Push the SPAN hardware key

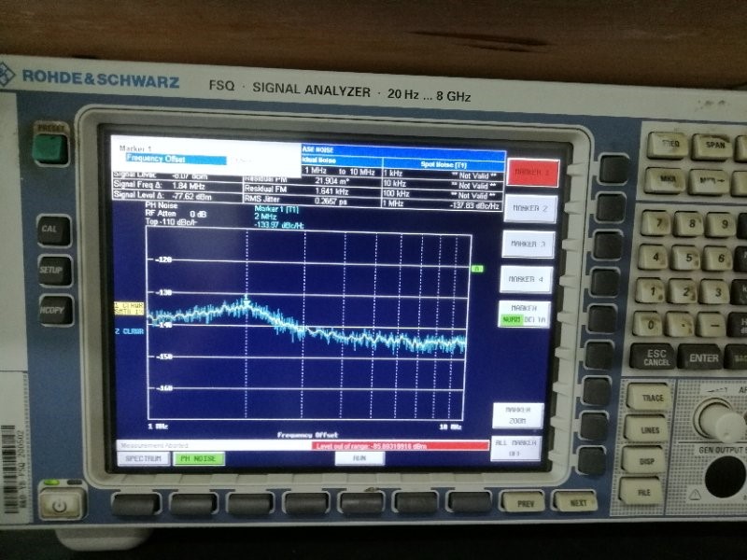click(712, 146)
